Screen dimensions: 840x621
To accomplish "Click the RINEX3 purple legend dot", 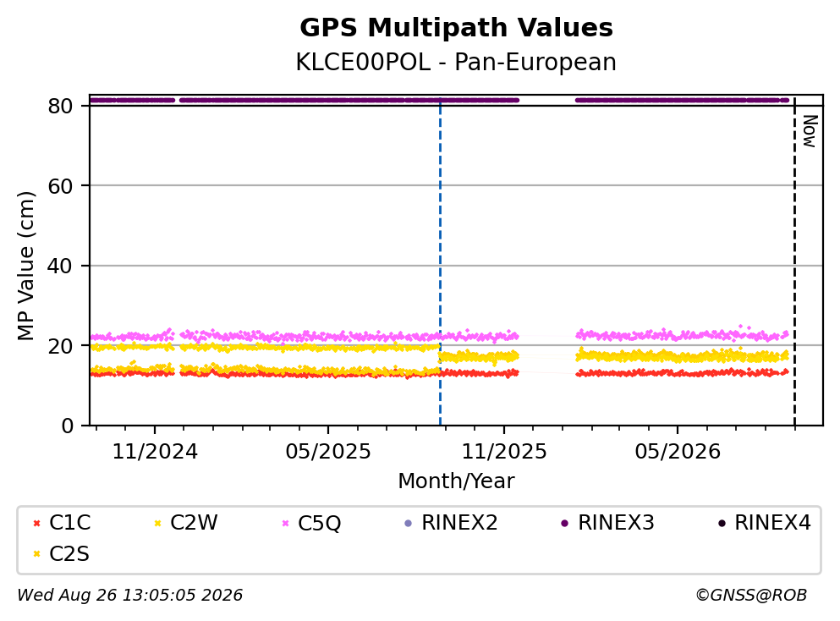I will pos(564,524).
